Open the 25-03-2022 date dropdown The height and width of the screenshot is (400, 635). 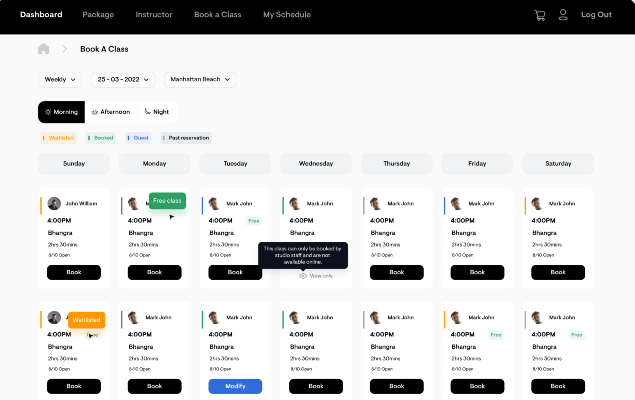123,79
